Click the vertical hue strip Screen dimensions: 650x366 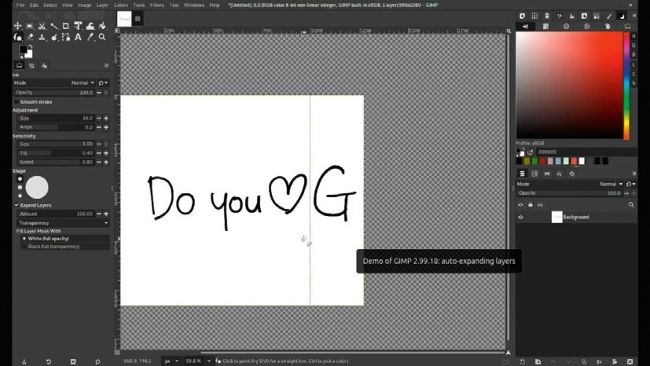tap(627, 86)
